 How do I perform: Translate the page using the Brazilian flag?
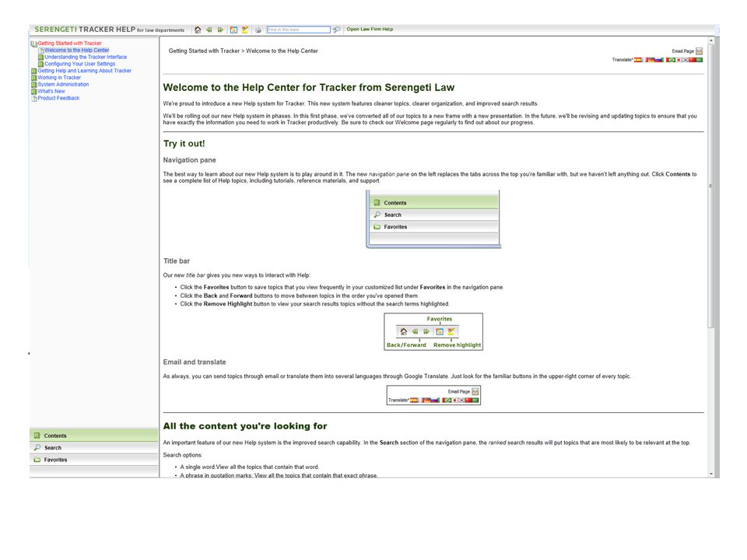pos(670,60)
